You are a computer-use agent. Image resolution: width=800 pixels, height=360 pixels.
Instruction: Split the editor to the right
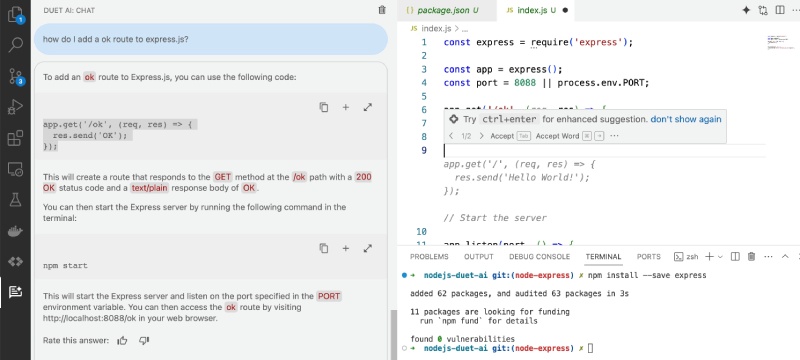click(x=780, y=10)
